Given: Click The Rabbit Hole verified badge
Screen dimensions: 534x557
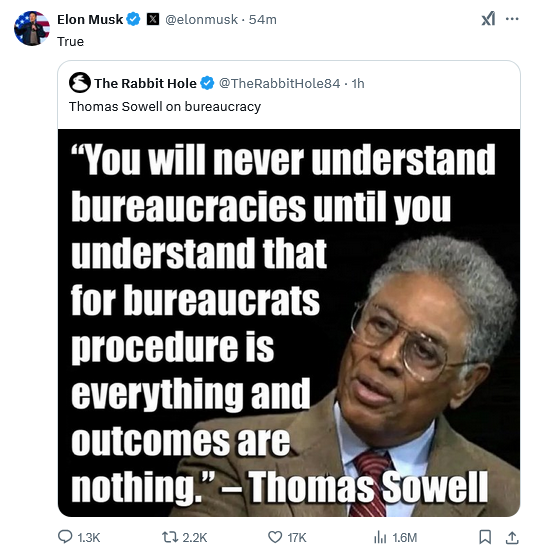Looking at the screenshot, I should [x=207, y=83].
